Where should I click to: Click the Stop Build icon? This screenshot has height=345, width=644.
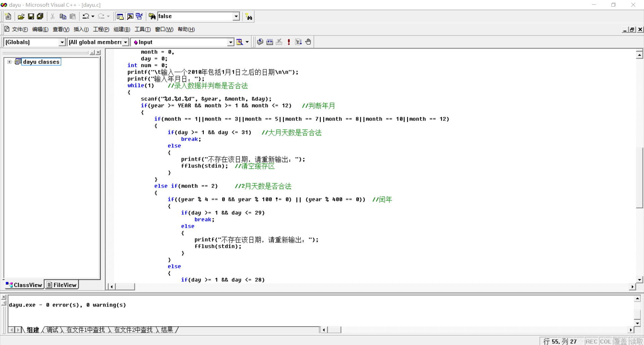coord(279,42)
